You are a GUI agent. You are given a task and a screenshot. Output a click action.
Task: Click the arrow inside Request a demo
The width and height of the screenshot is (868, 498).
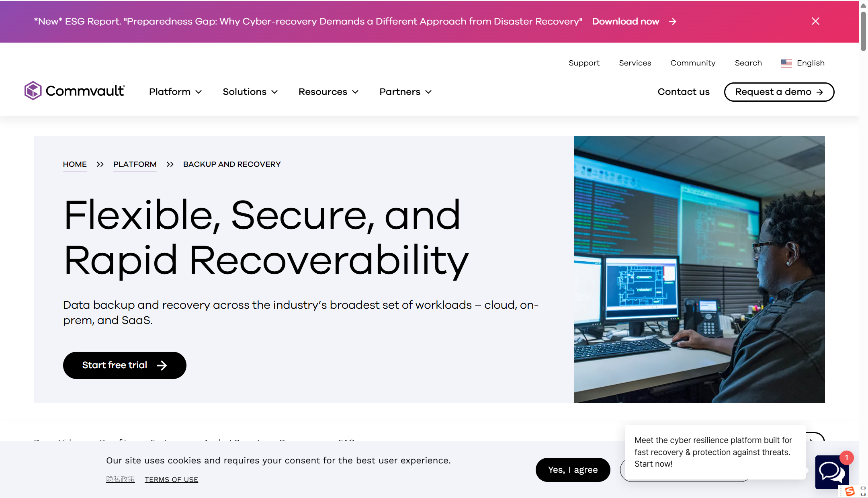pyautogui.click(x=820, y=92)
